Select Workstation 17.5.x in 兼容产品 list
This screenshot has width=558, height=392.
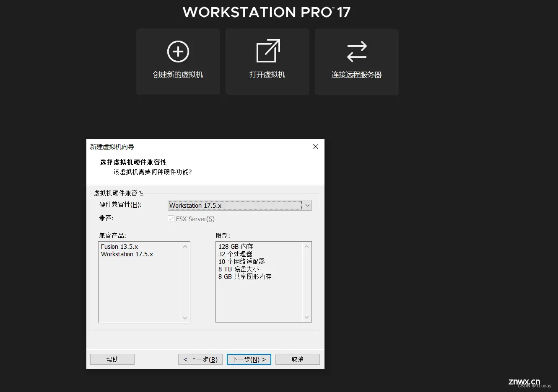pos(127,254)
